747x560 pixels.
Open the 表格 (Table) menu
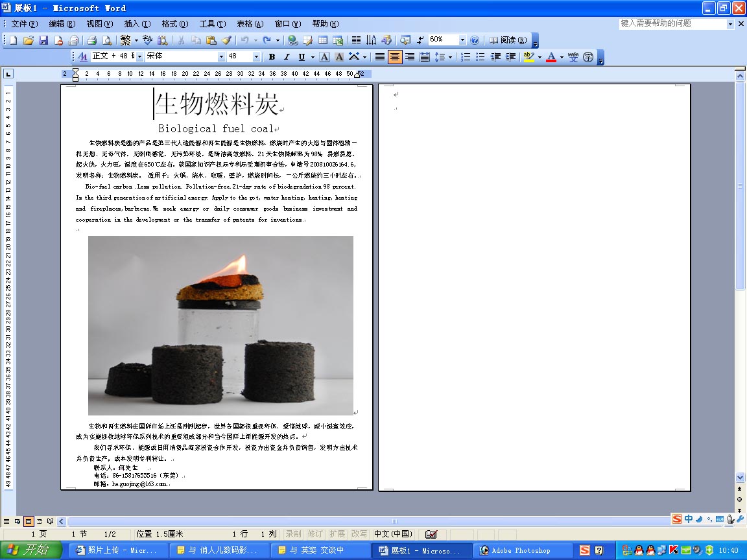pyautogui.click(x=250, y=24)
